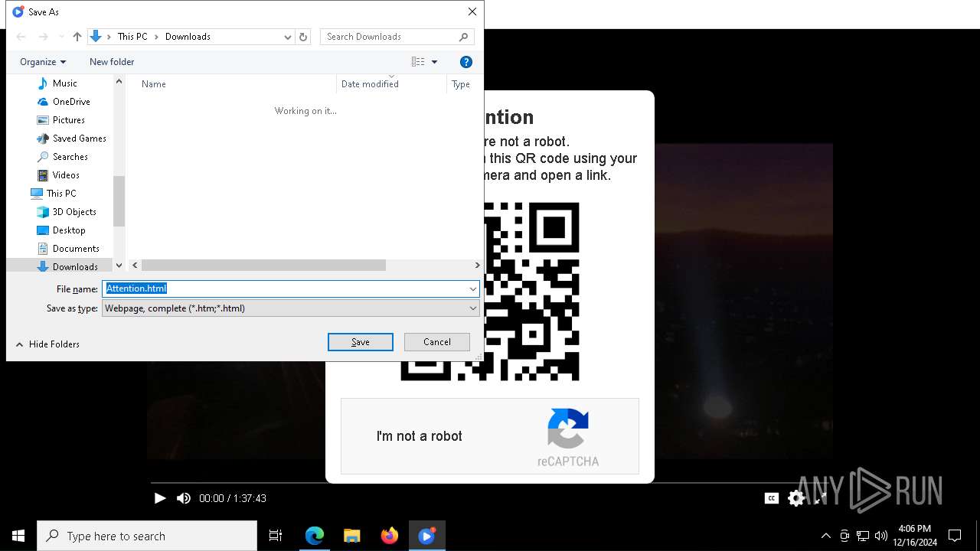Change the view layout icon
The width and height of the screenshot is (980, 551).
(x=418, y=62)
